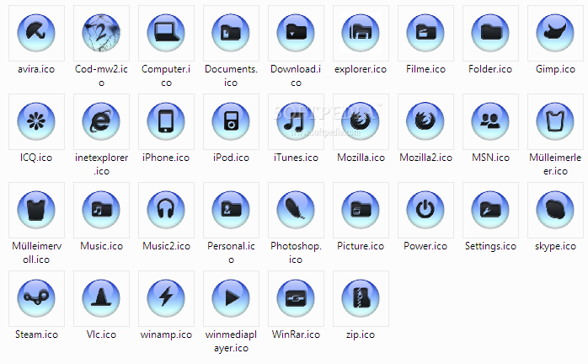Choose the Music2.ico headphones icon
Viewport: 588px width, 364px height.
point(166,210)
